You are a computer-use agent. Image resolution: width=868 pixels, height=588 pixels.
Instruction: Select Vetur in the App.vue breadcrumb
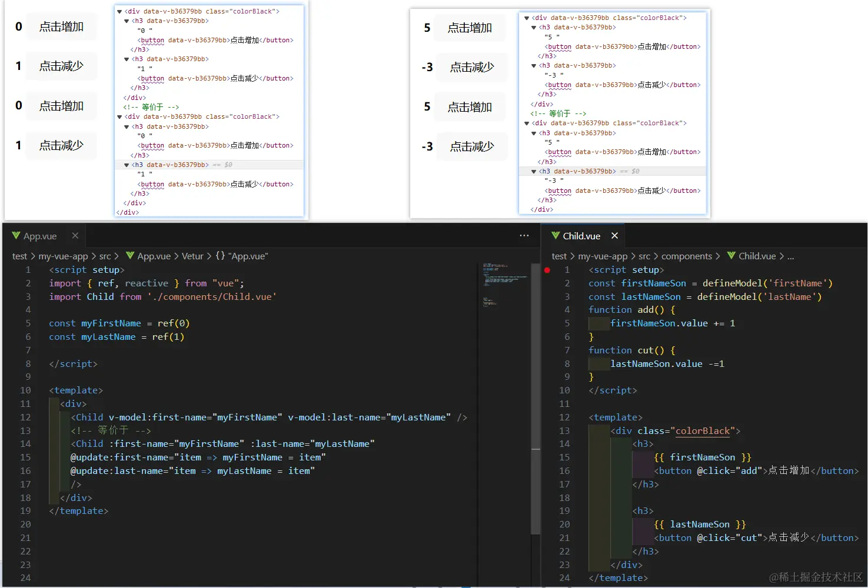tap(192, 256)
